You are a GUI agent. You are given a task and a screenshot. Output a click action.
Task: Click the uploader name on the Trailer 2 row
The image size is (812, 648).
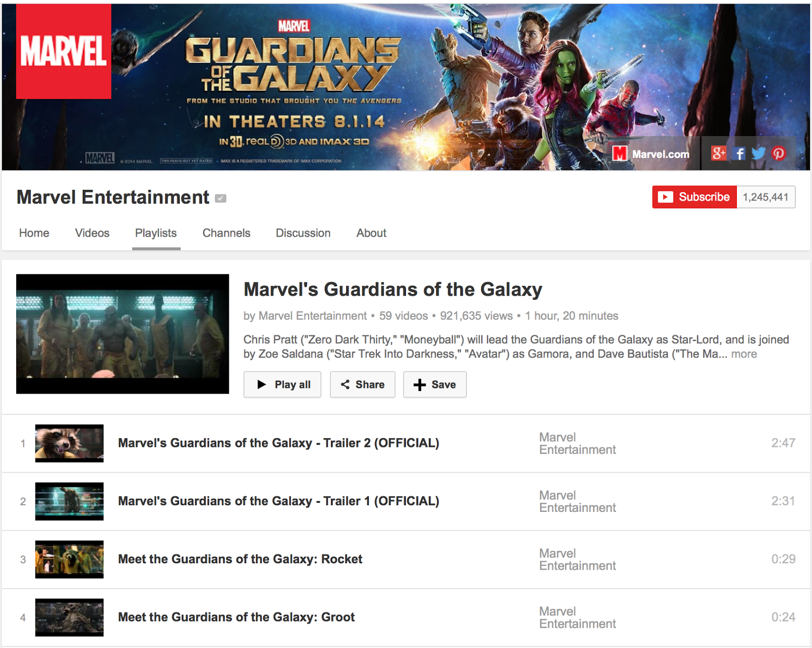(578, 443)
